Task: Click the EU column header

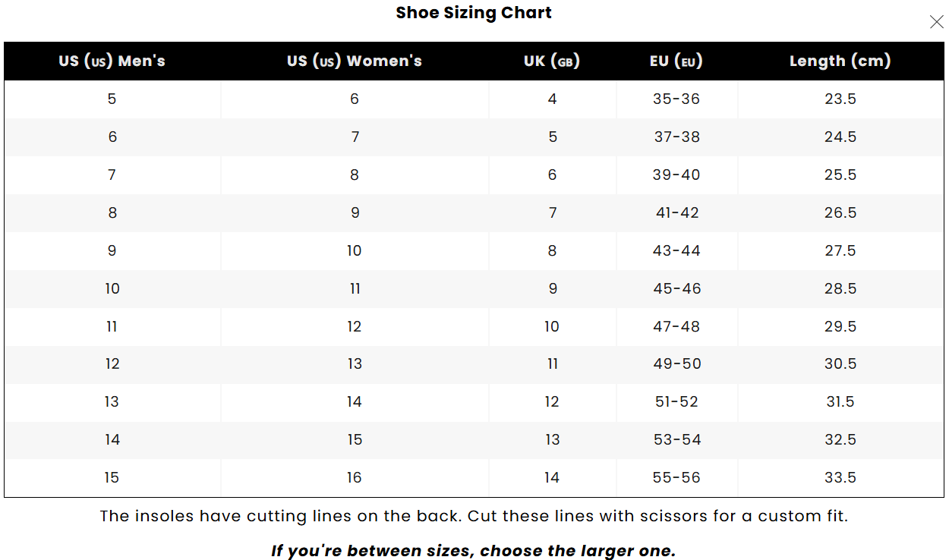Action: pos(676,61)
